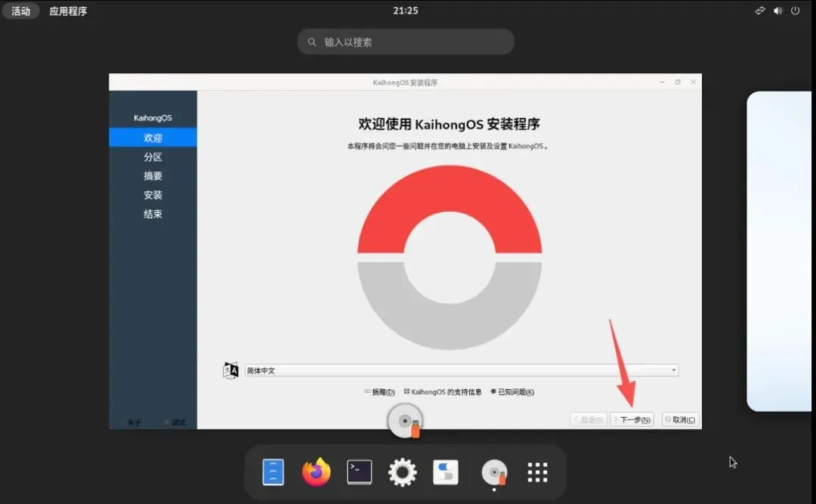Click the disabled 后退(B) button
Screen dimensions: 816x504
pyautogui.click(x=589, y=419)
